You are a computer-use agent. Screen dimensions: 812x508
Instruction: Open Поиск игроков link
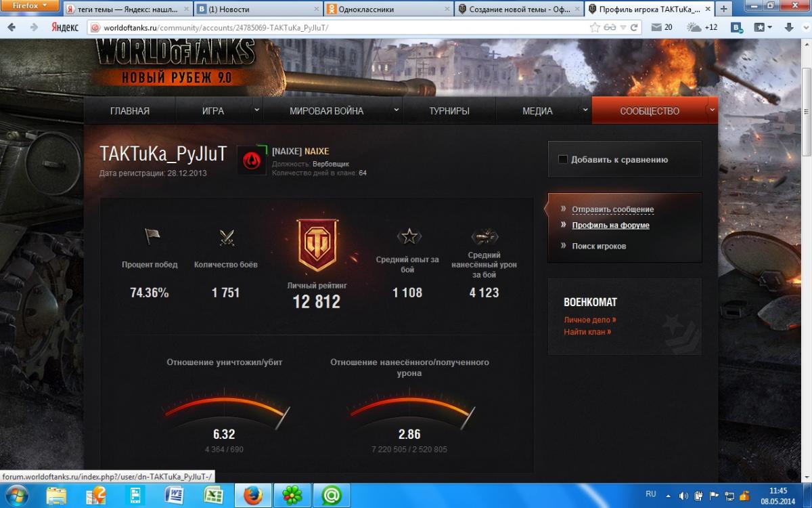(599, 246)
